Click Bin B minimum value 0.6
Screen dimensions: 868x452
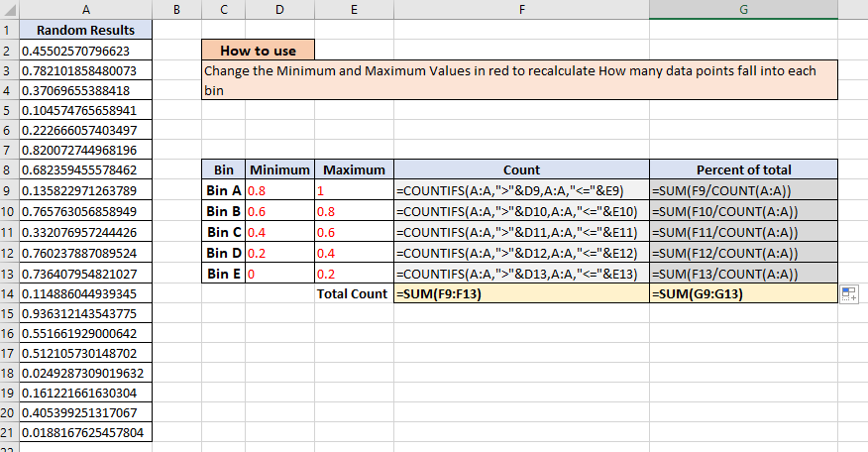click(x=280, y=211)
